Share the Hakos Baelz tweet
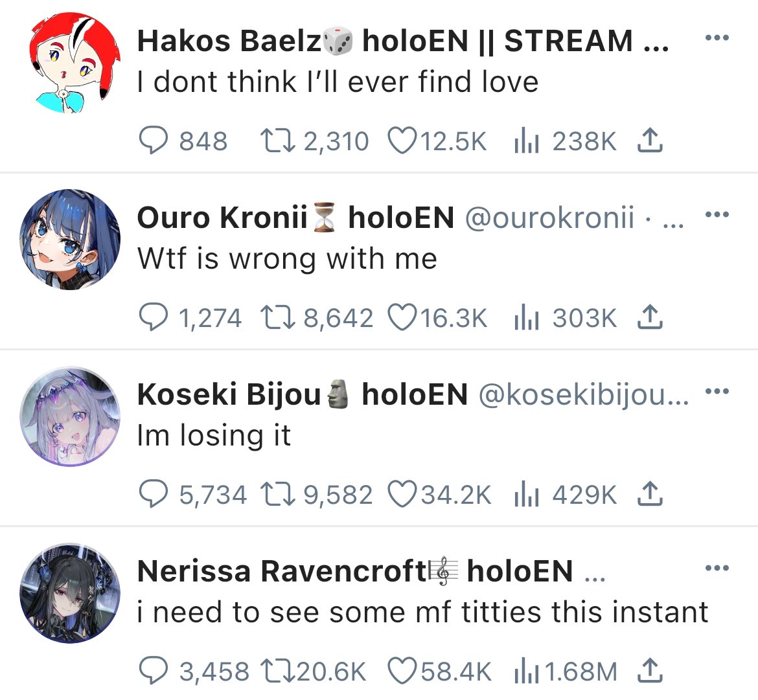The image size is (758, 700). pos(650,140)
